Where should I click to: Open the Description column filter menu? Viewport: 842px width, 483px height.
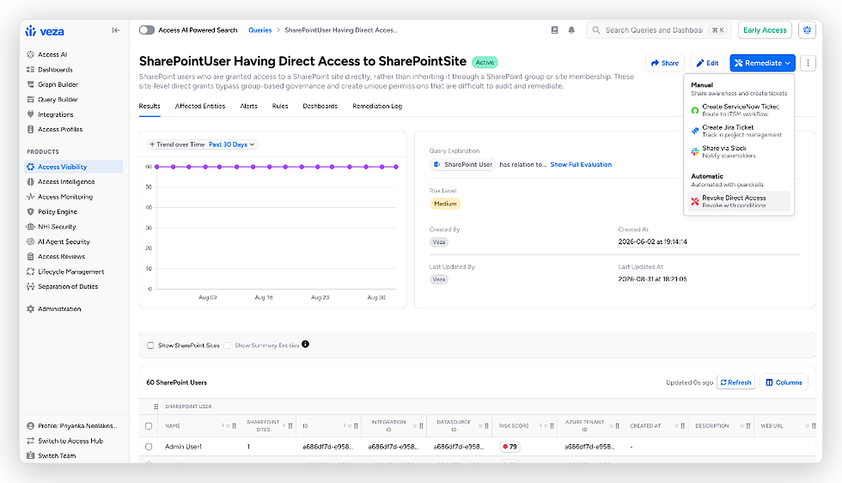(742, 426)
